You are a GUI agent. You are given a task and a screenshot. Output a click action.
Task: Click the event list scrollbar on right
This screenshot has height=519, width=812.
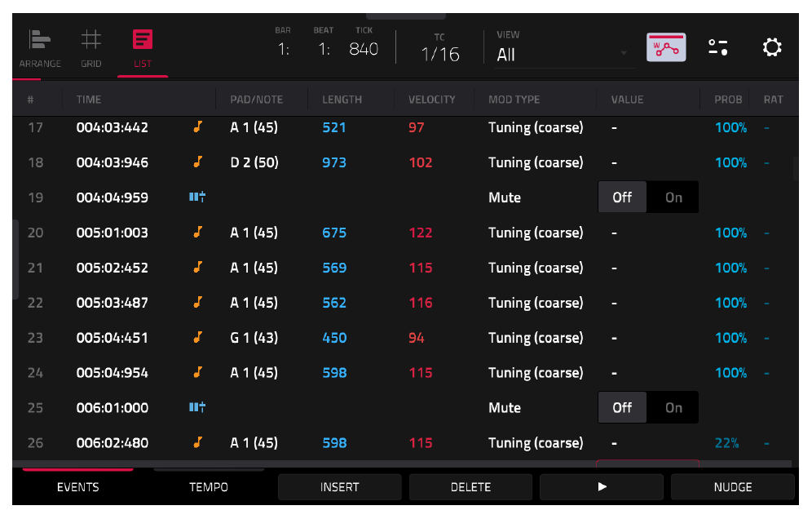click(795, 168)
